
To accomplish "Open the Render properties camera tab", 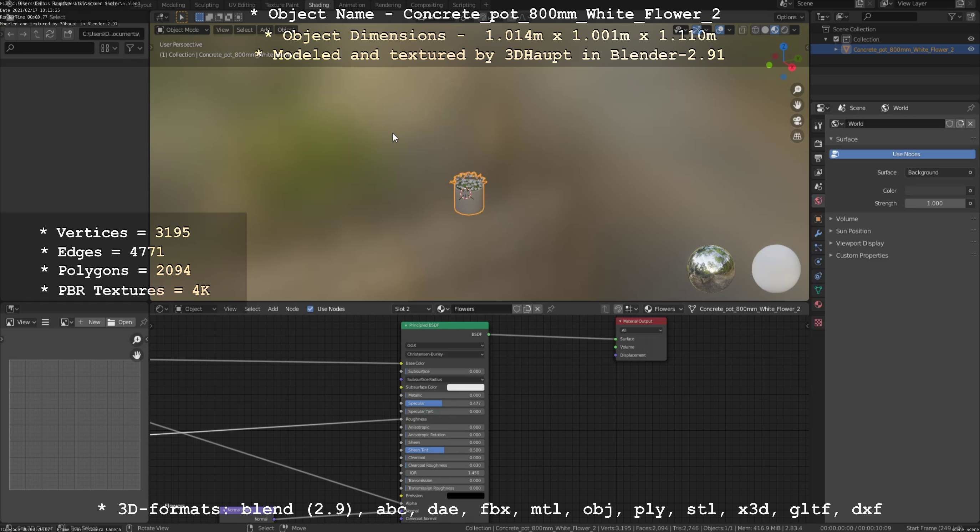I will point(818,143).
